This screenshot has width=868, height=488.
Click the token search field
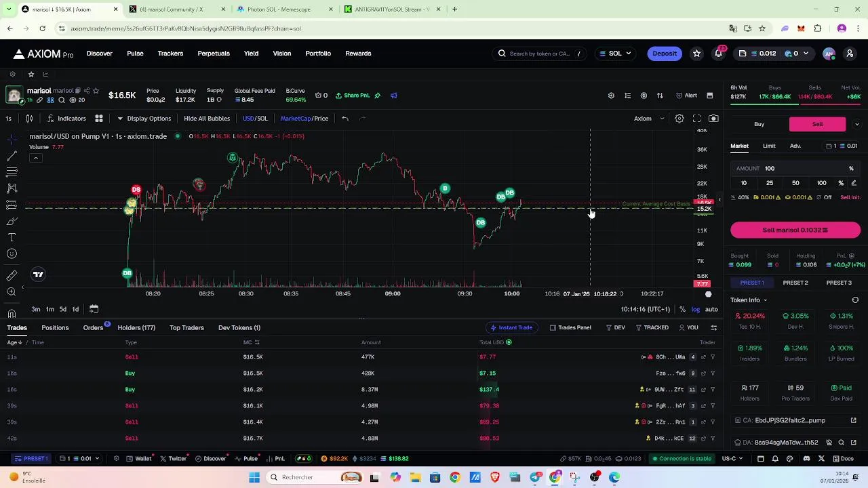[540, 54]
